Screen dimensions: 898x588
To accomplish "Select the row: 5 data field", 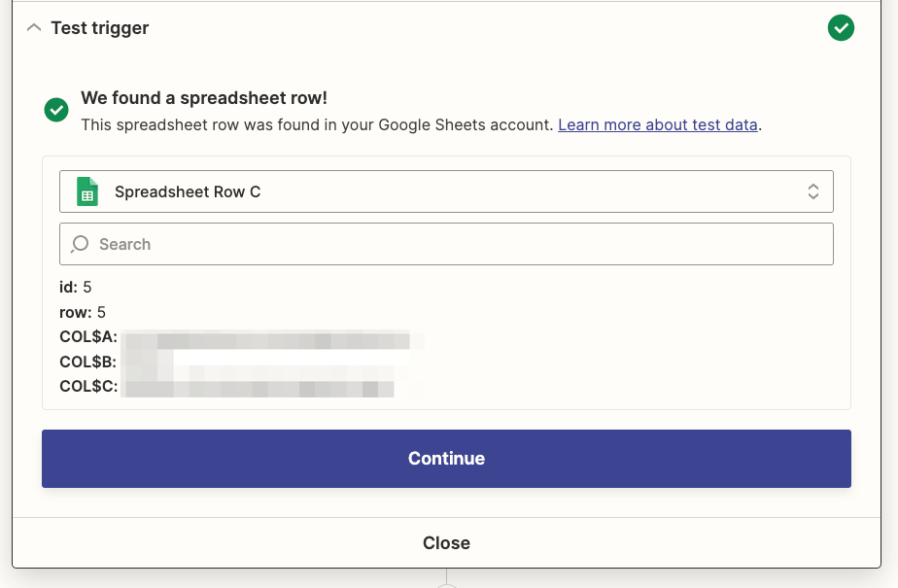I will pos(83,312).
